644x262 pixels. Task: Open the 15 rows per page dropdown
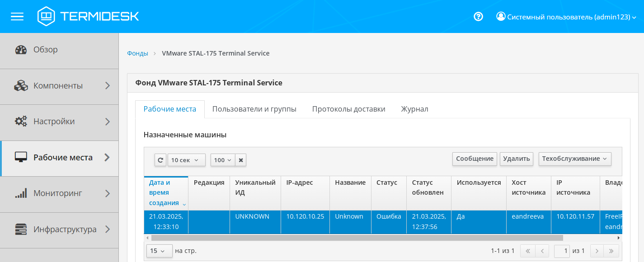coord(159,251)
